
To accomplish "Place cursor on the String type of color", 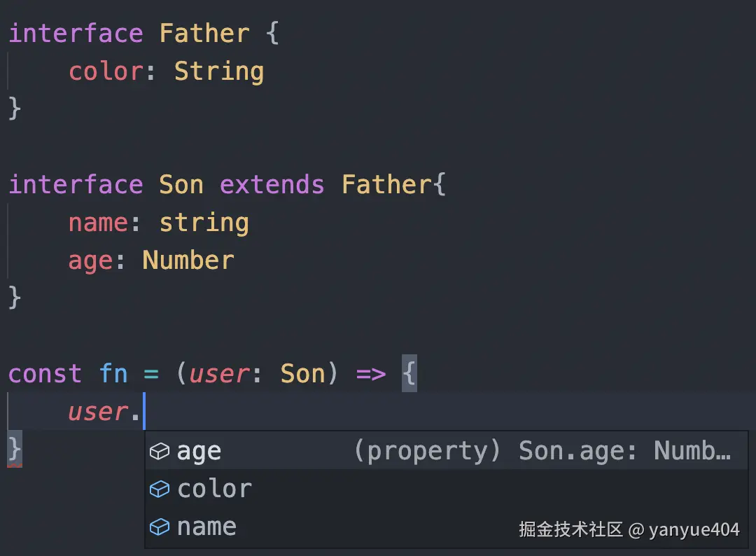I will pyautogui.click(x=219, y=71).
